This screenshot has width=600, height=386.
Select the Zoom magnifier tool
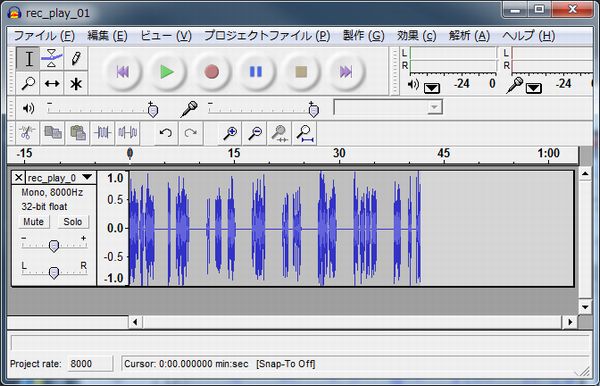pyautogui.click(x=28, y=83)
